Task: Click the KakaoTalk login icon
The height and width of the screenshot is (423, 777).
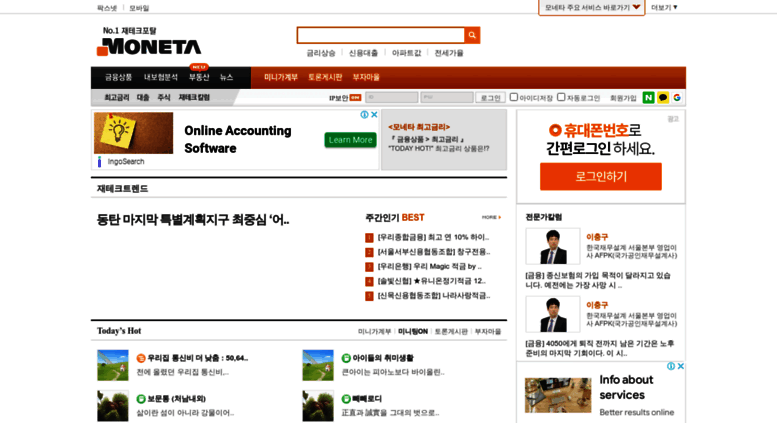Action: pyautogui.click(x=663, y=98)
